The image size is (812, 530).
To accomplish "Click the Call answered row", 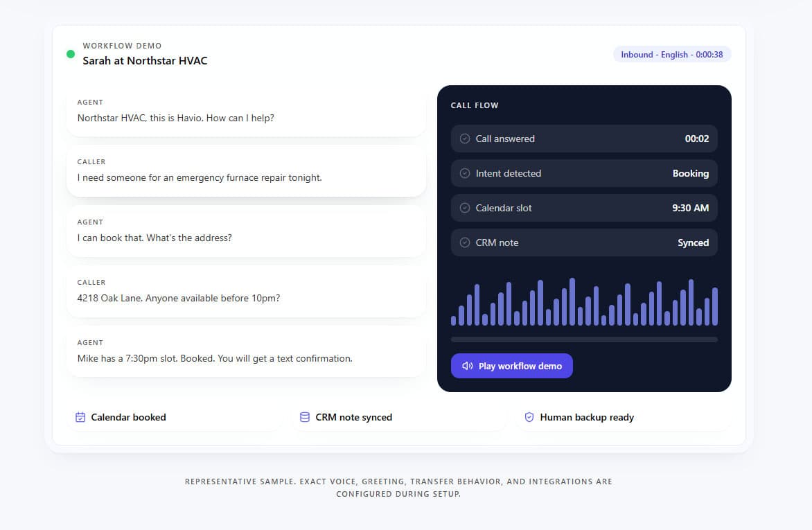I will pos(584,139).
